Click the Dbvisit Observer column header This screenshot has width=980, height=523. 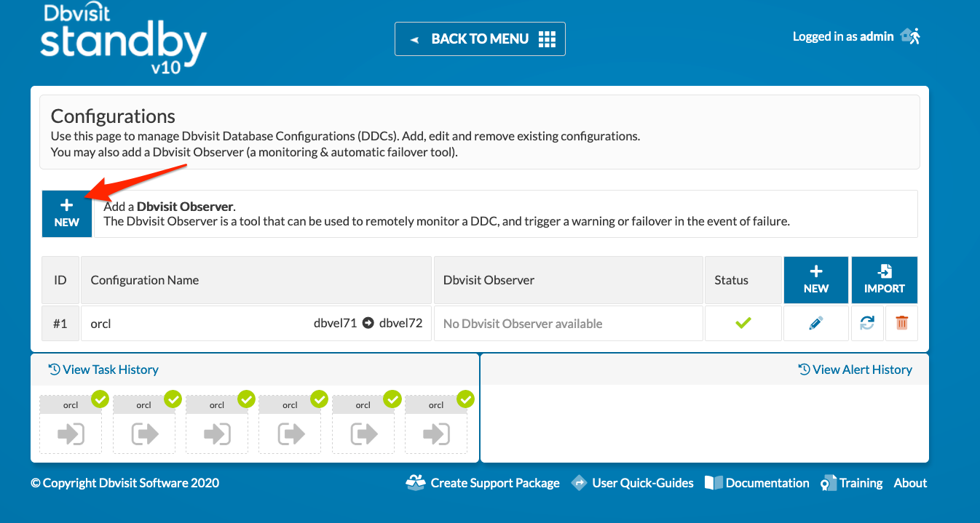tap(568, 279)
